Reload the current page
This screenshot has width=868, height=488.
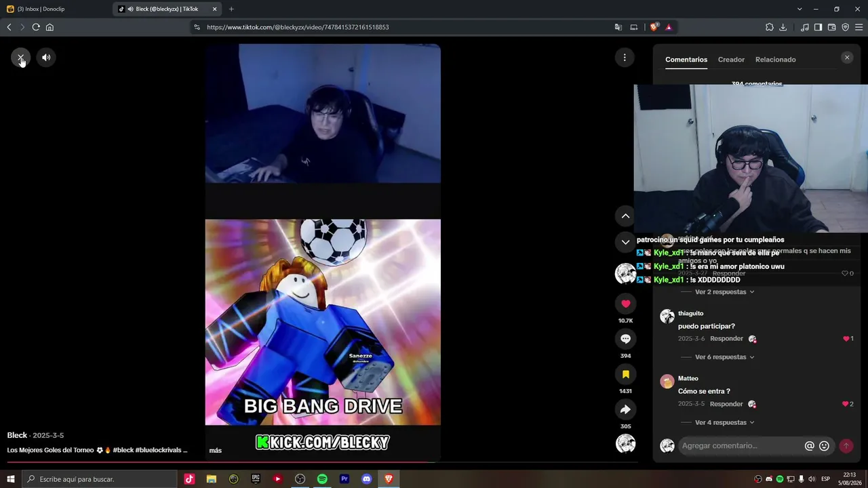36,27
